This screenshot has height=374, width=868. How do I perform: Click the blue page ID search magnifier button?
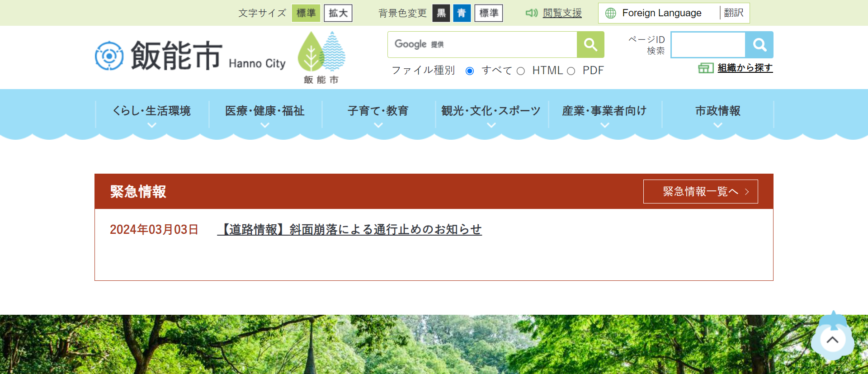coord(759,44)
